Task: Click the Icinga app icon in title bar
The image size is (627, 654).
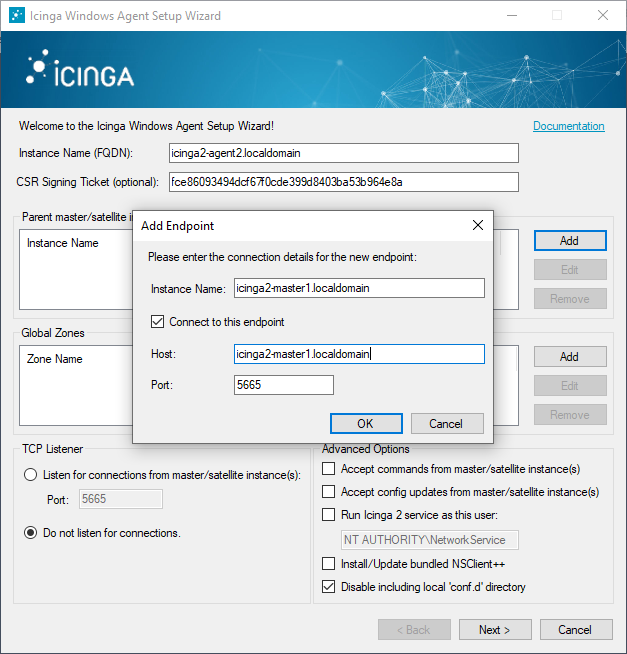Action: pyautogui.click(x=17, y=15)
